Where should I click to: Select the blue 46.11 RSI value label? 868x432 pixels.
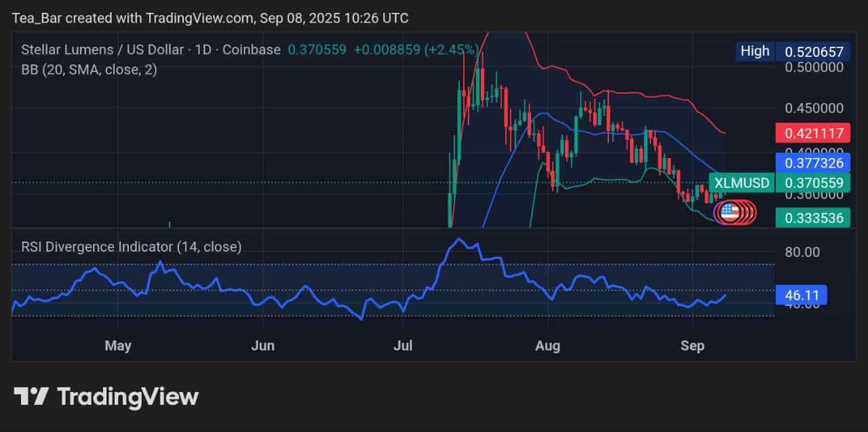[x=801, y=295]
